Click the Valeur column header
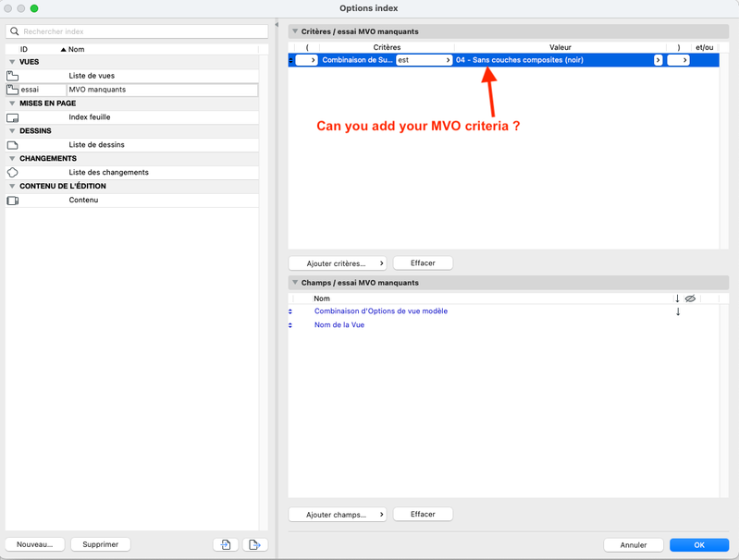This screenshot has height=560, width=739. [x=560, y=47]
